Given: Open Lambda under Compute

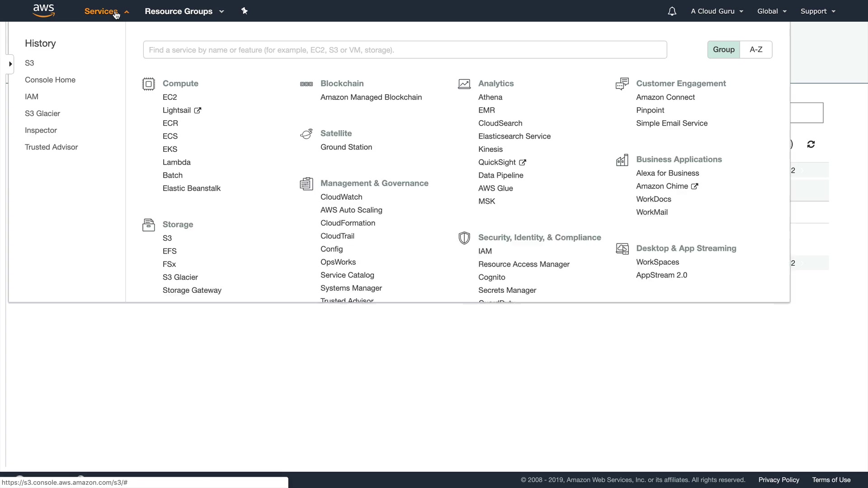Looking at the screenshot, I should click(x=176, y=162).
